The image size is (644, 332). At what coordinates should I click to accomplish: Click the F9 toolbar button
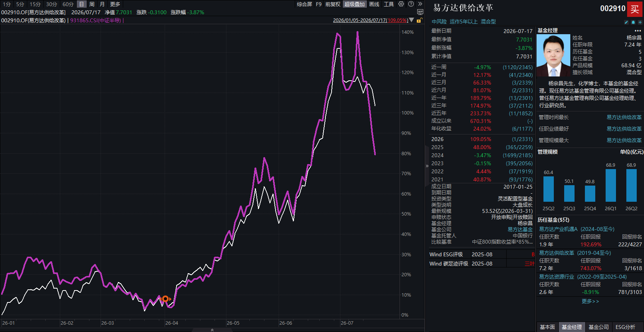[319, 4]
